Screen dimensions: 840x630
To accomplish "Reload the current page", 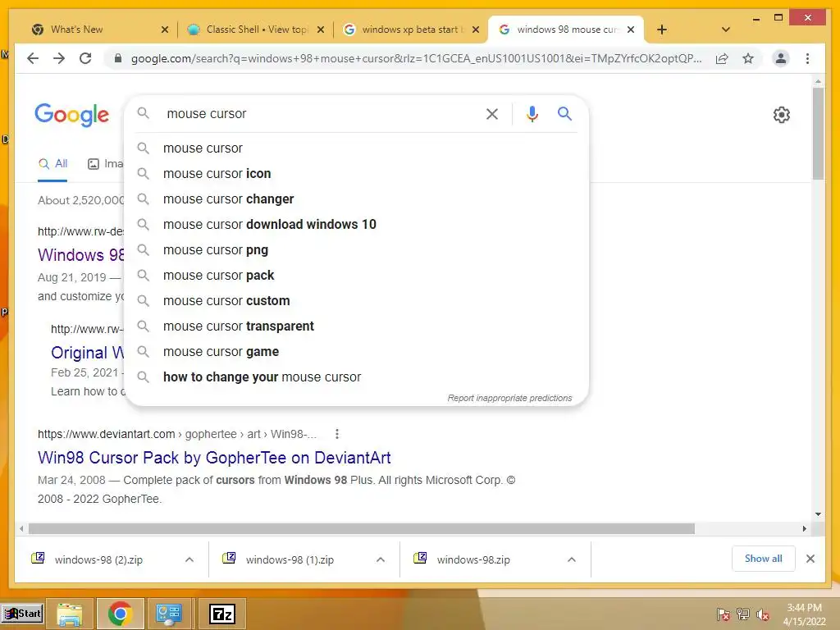I will (x=85, y=58).
